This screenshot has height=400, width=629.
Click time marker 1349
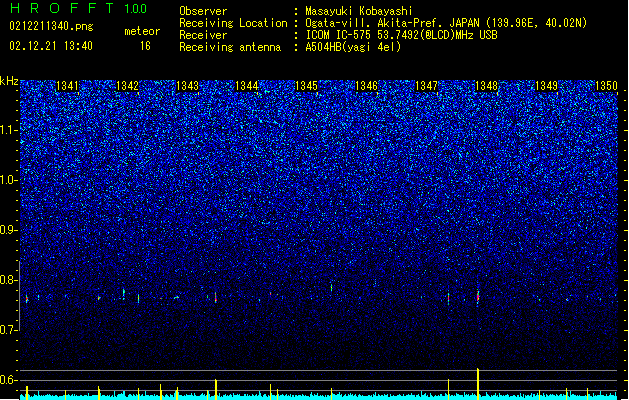[x=546, y=86]
